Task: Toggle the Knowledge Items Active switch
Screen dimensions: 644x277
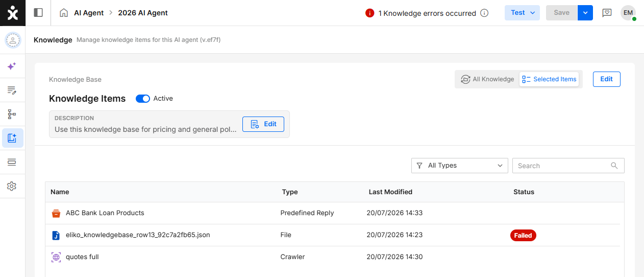Action: [x=143, y=99]
